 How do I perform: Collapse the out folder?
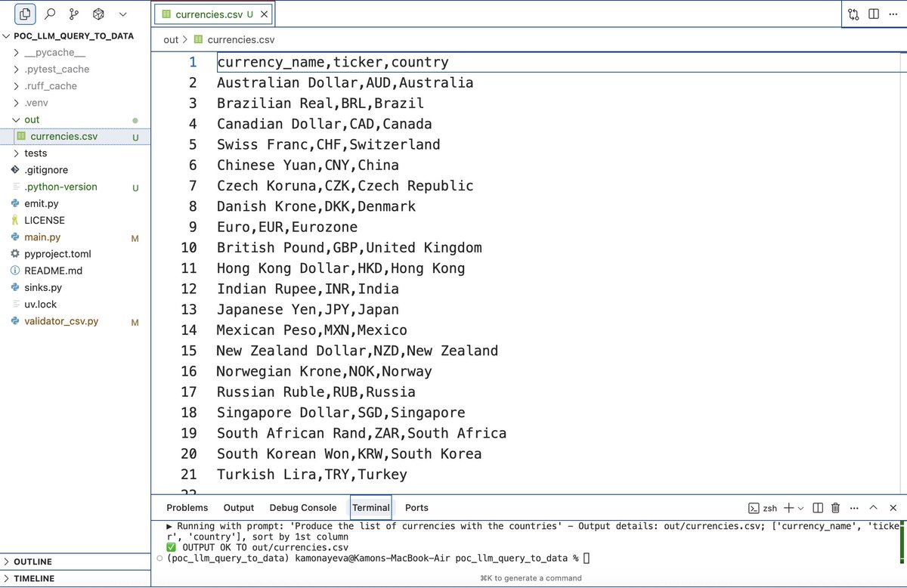[32, 119]
